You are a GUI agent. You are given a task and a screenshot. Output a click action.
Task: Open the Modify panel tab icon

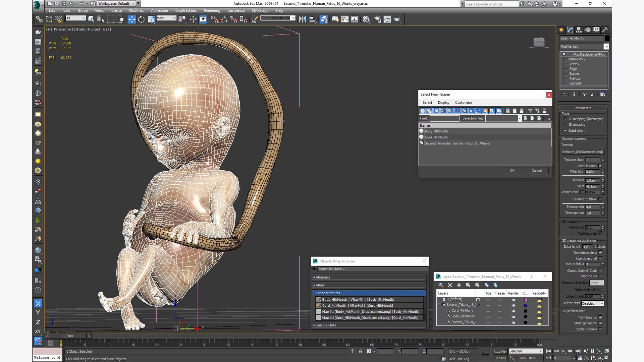pyautogui.click(x=570, y=29)
